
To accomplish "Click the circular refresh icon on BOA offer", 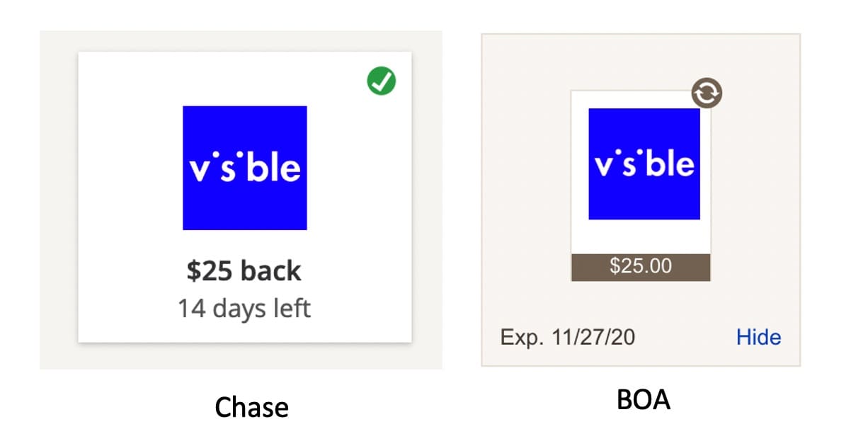I will tap(707, 93).
